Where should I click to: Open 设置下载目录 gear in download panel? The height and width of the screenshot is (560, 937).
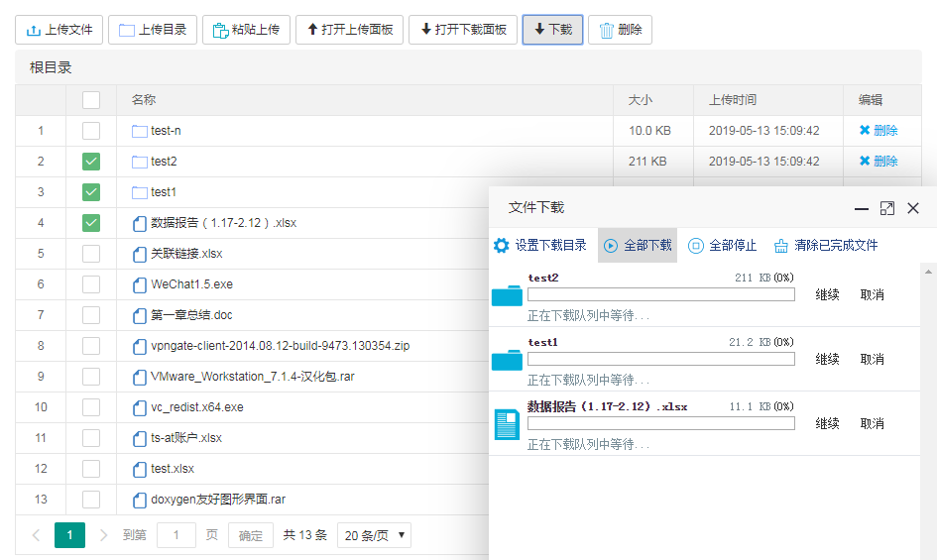click(x=540, y=245)
